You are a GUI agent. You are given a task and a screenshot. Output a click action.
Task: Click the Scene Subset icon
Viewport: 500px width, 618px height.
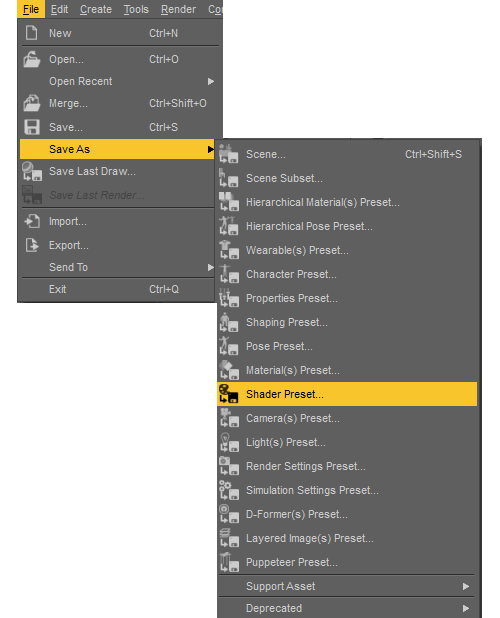(229, 178)
